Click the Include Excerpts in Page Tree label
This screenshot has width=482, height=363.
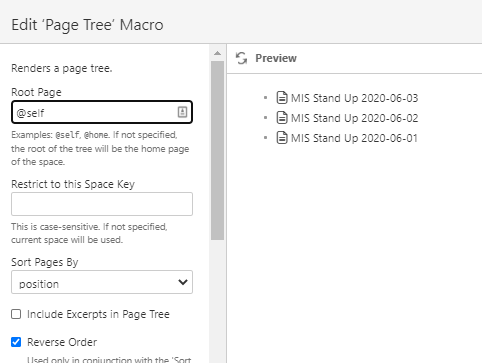(x=98, y=314)
